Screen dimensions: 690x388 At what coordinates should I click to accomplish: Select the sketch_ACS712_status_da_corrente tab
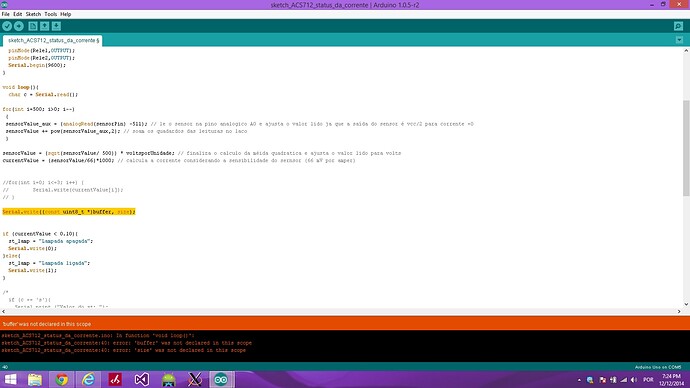point(53,40)
